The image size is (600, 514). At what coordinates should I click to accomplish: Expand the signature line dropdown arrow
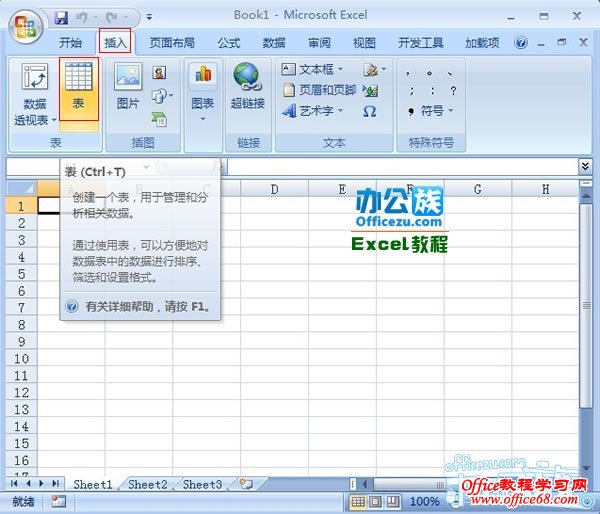tap(384, 69)
